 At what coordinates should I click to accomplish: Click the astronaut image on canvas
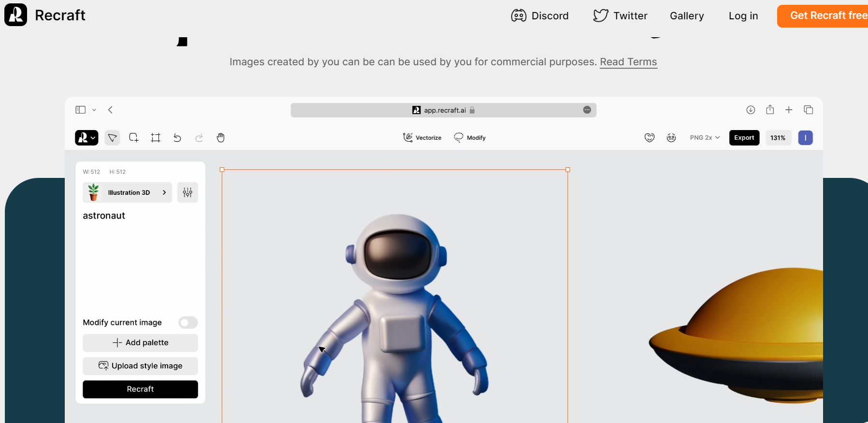click(395, 319)
